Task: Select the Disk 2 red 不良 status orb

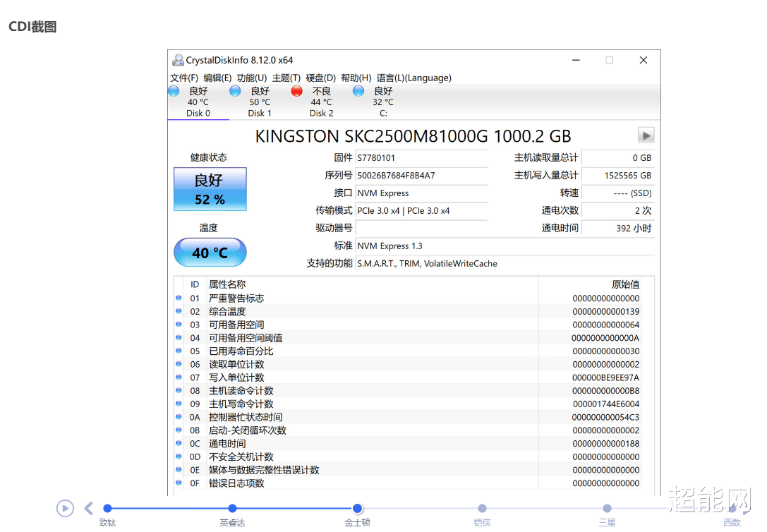Action: point(297,91)
